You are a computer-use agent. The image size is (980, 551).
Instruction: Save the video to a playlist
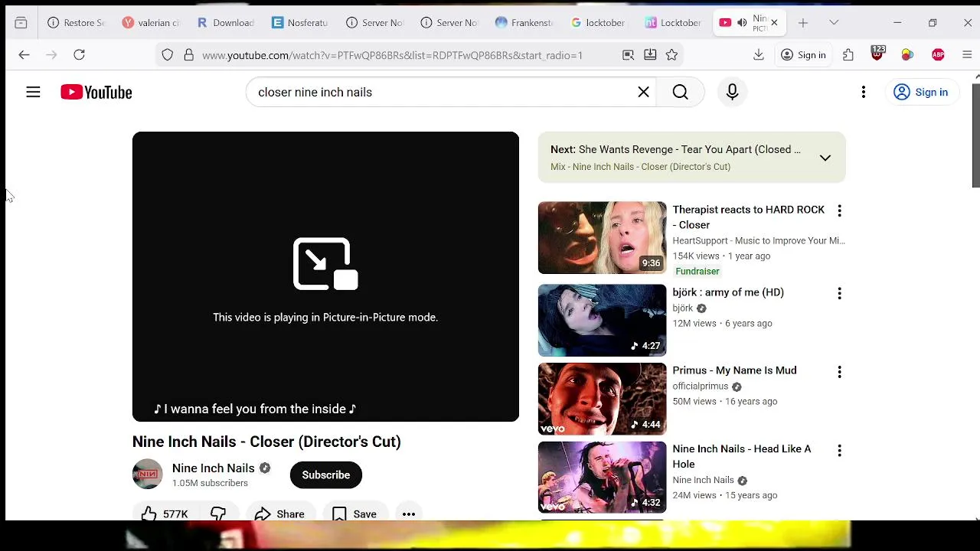pyautogui.click(x=354, y=514)
